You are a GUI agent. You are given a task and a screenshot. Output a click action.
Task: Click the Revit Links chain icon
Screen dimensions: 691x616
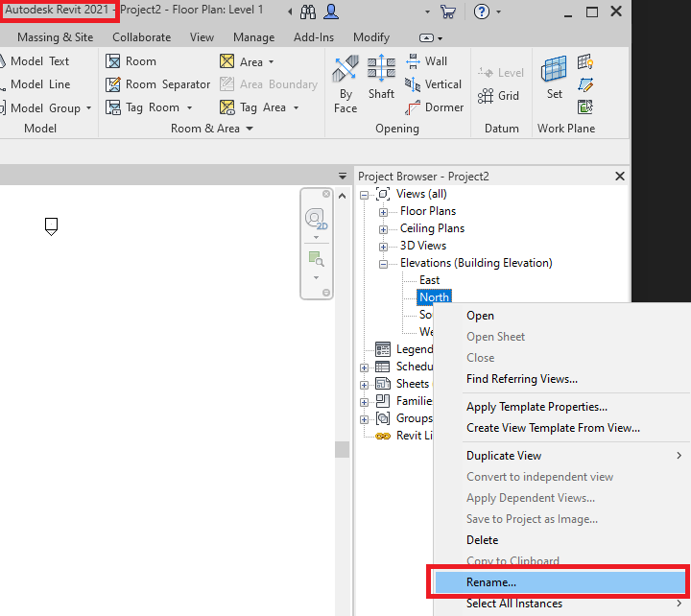pyautogui.click(x=383, y=436)
